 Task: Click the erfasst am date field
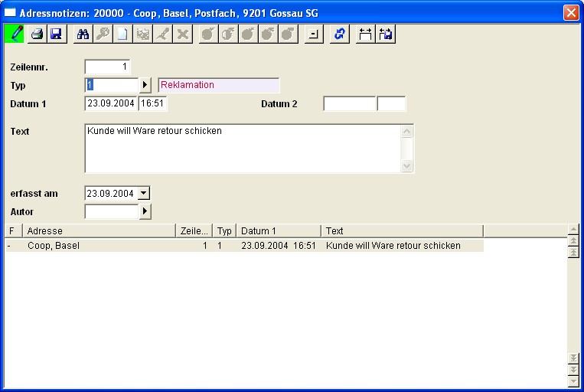111,193
